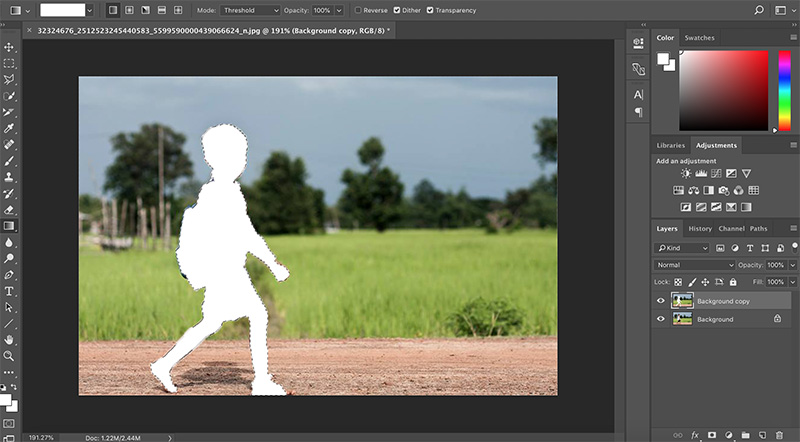
Task: Hide the Background layer
Action: (661, 319)
